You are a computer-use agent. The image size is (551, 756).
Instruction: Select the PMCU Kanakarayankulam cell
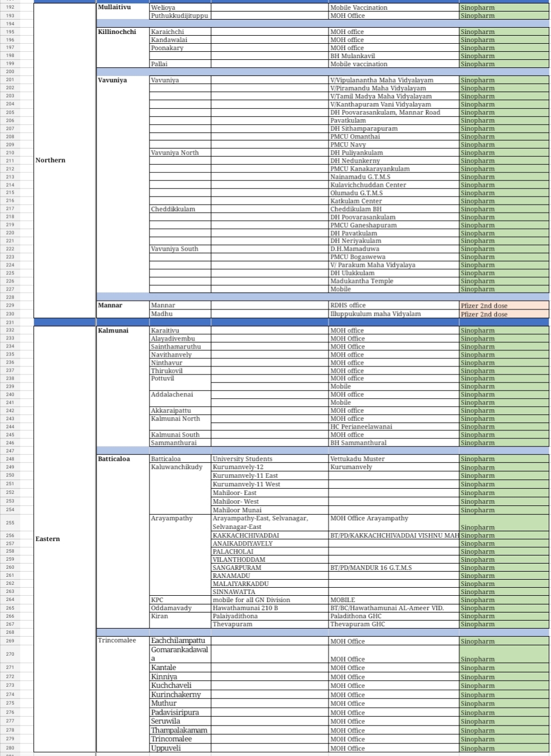(394, 169)
